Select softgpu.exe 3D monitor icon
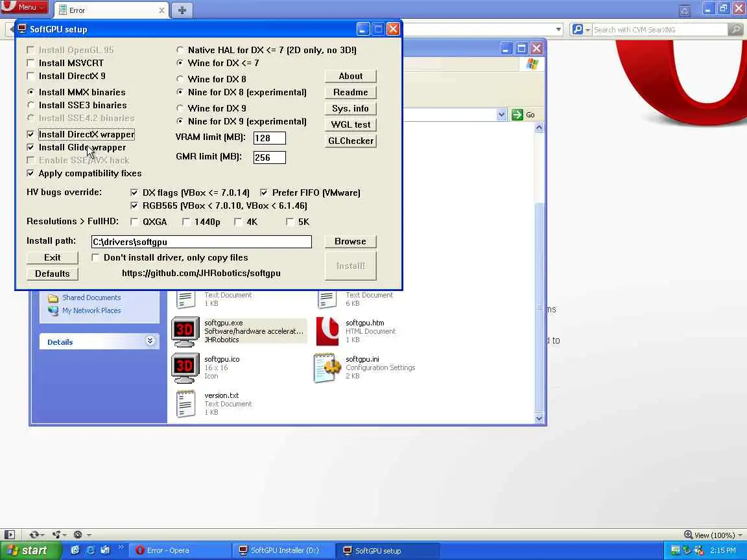 coord(185,331)
